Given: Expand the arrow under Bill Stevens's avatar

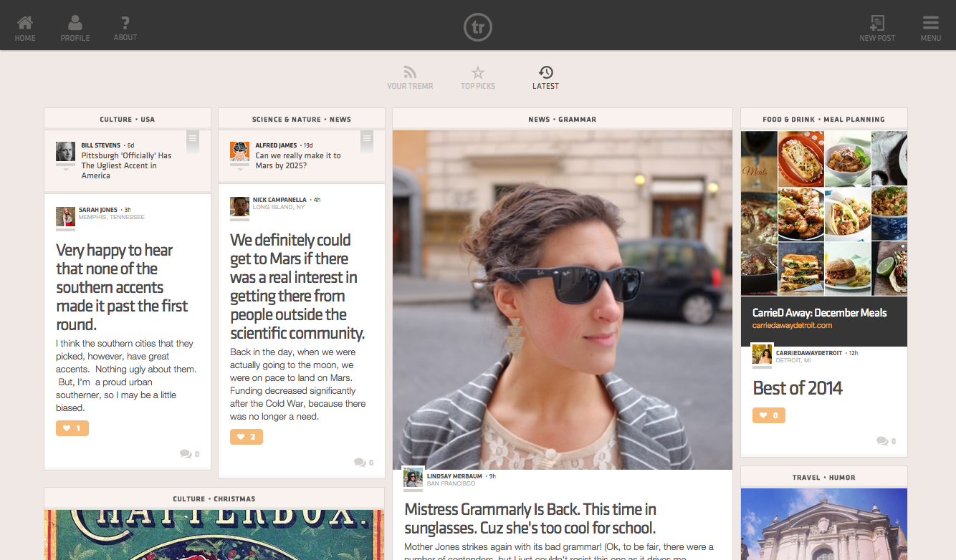Looking at the screenshot, I should point(65,170).
